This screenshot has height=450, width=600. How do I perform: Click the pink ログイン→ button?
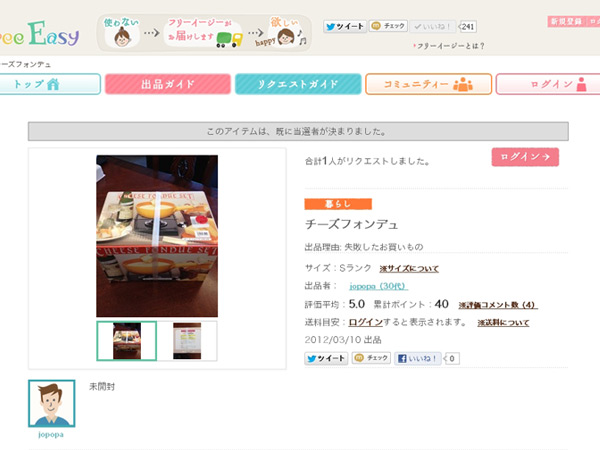(525, 157)
